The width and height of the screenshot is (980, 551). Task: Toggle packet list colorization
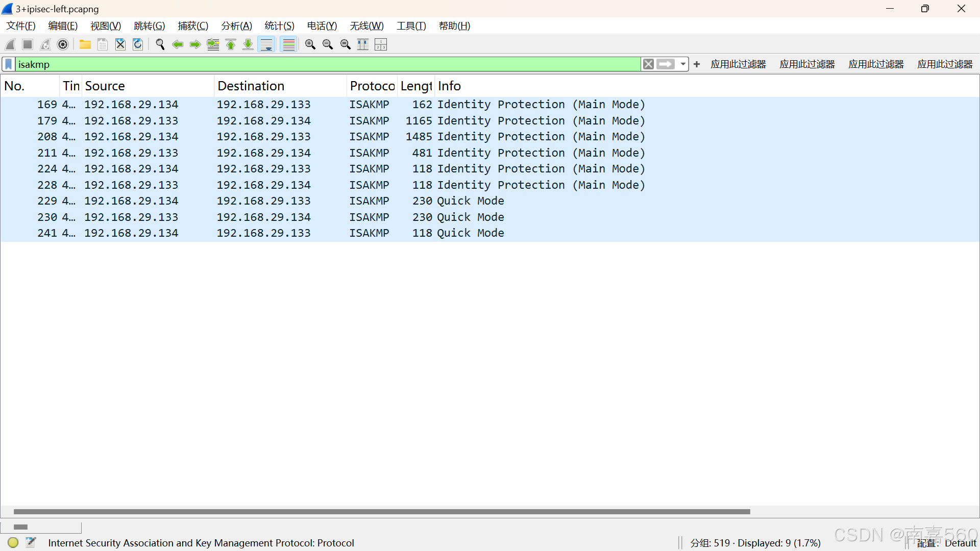point(289,45)
